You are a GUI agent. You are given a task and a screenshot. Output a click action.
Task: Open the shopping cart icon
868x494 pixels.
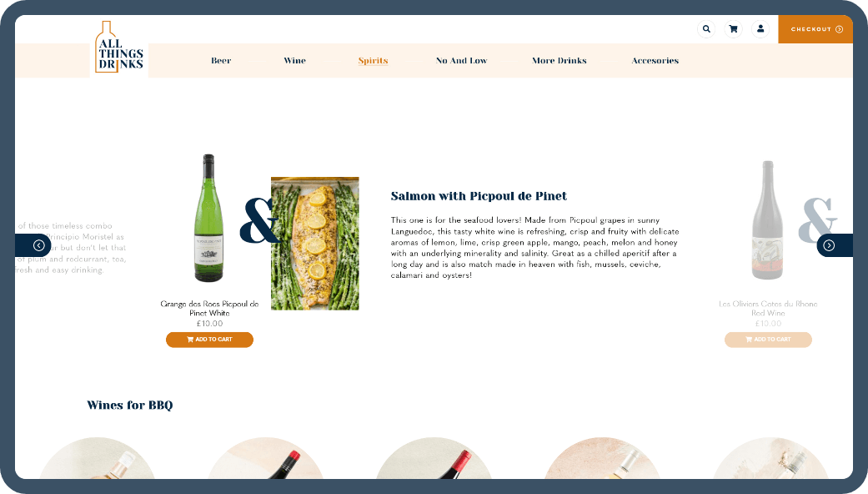click(733, 29)
